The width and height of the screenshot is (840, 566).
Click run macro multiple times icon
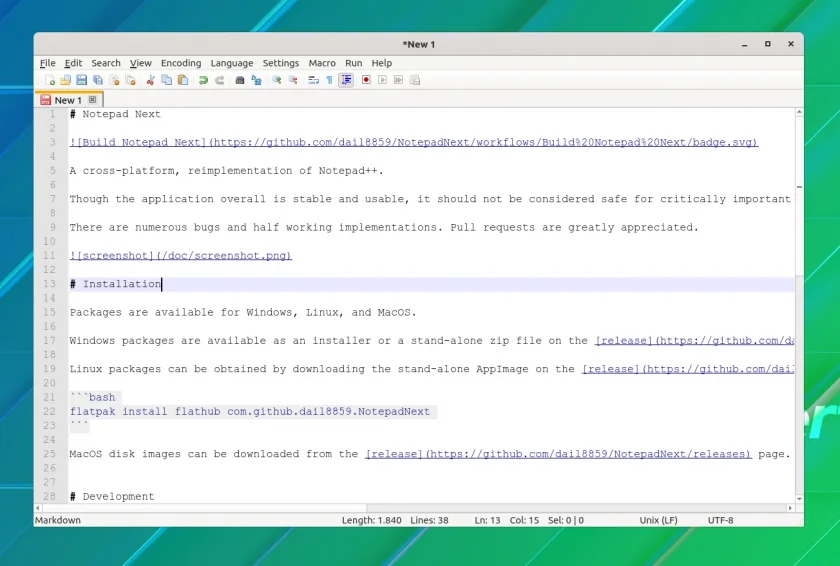coord(398,80)
